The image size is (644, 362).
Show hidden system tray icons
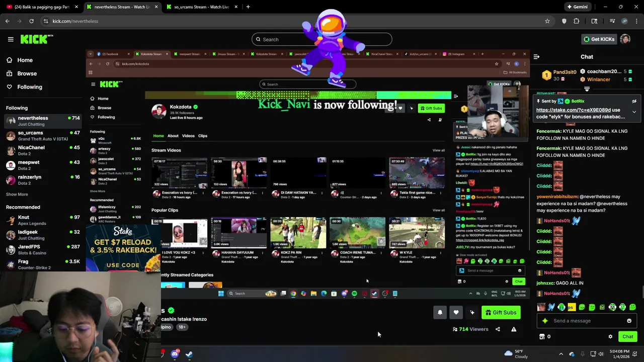[x=561, y=354]
